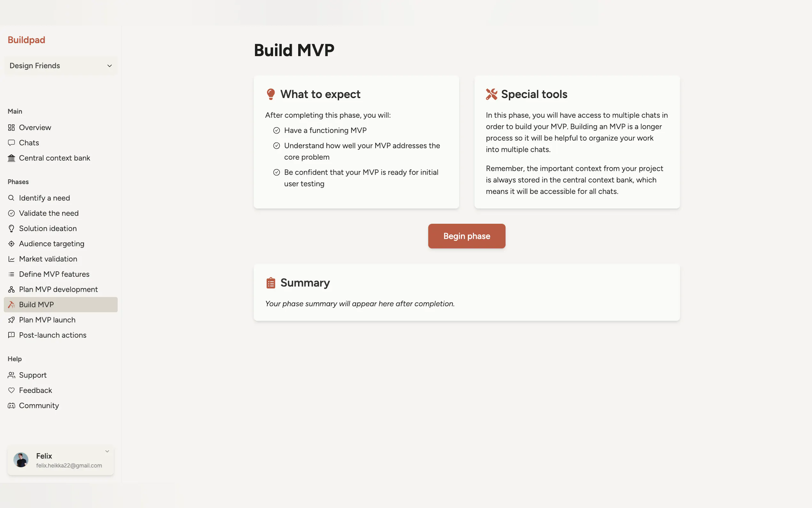The image size is (812, 508).
Task: Click the Audience targeting crosshair icon
Action: click(x=12, y=243)
